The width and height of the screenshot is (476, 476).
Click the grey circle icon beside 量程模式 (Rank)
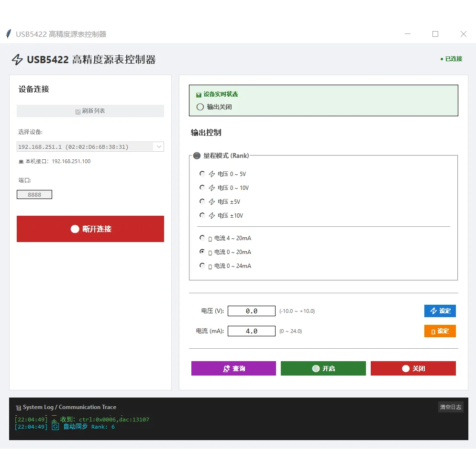(x=197, y=156)
